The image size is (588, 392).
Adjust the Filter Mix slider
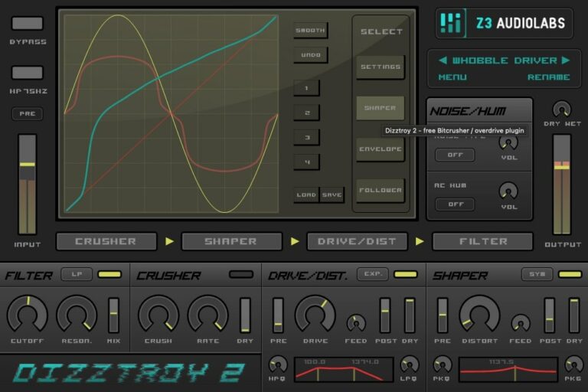click(x=113, y=315)
